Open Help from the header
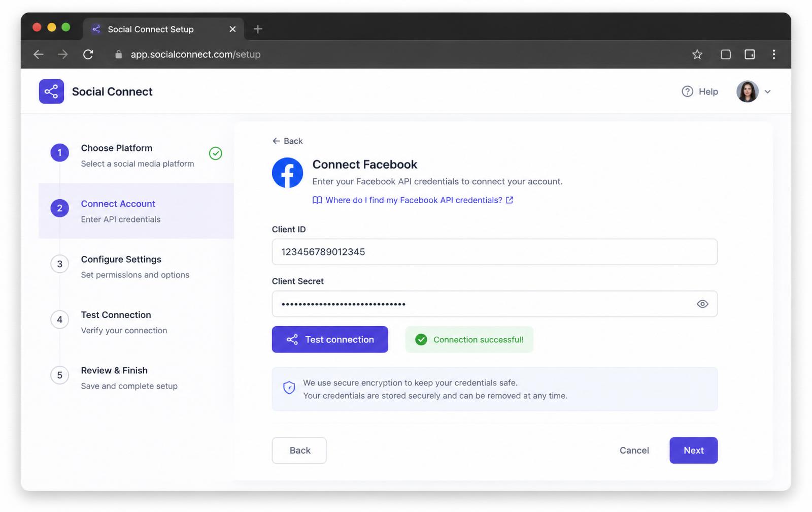The image size is (812, 512). tap(700, 91)
